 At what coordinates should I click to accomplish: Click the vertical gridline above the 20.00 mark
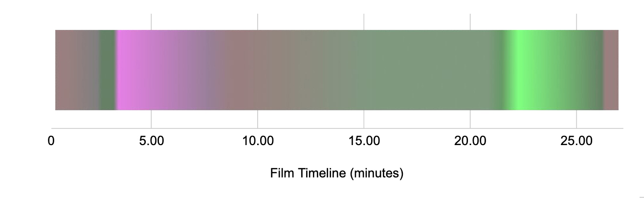tap(470, 22)
